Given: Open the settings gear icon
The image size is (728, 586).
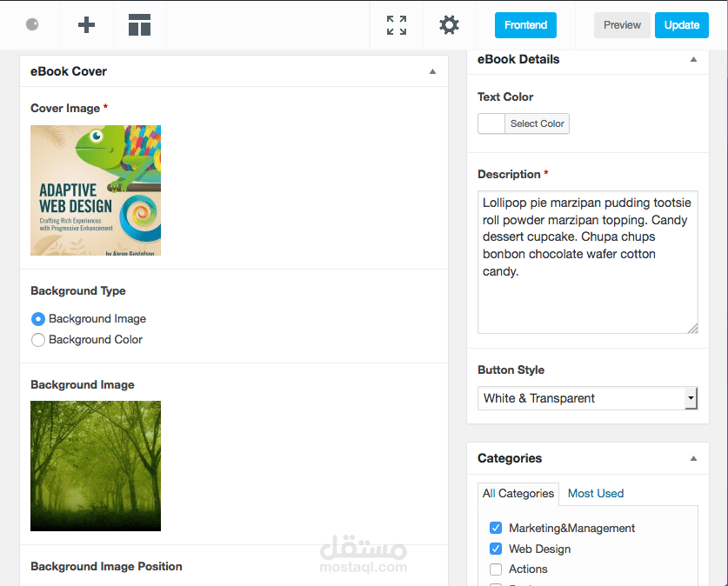Looking at the screenshot, I should point(449,25).
